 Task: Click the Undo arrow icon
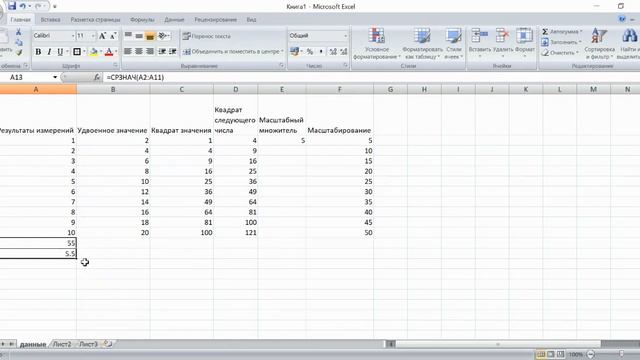[23, 6]
